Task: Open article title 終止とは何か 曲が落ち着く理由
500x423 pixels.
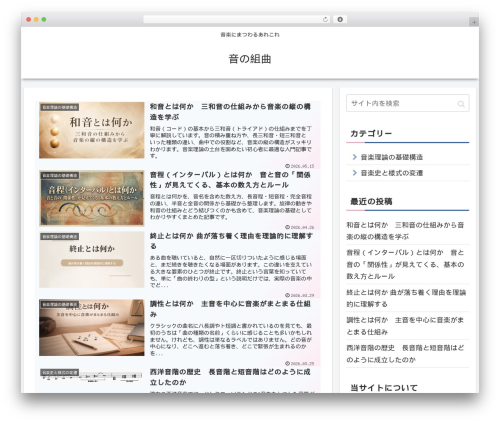Action: [x=231, y=241]
